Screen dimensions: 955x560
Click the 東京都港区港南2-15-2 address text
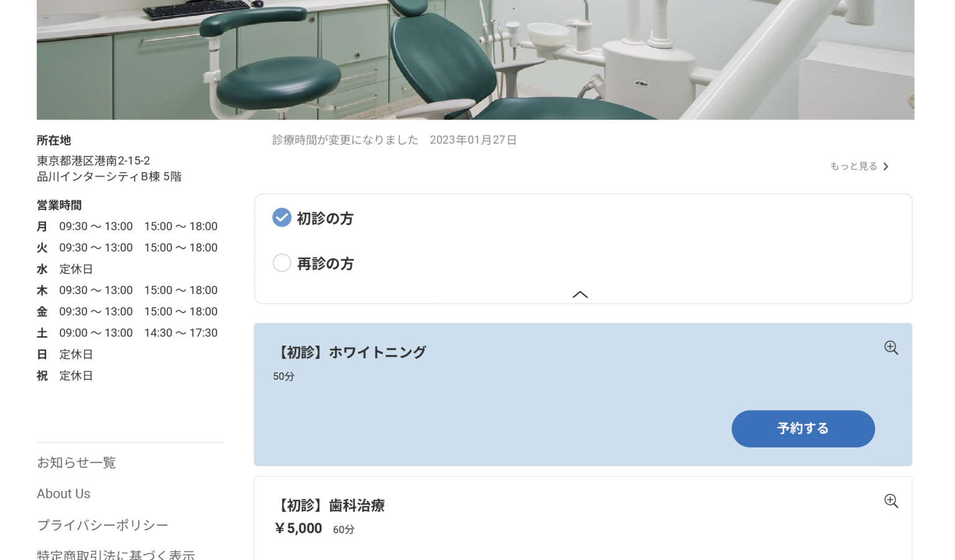[93, 161]
